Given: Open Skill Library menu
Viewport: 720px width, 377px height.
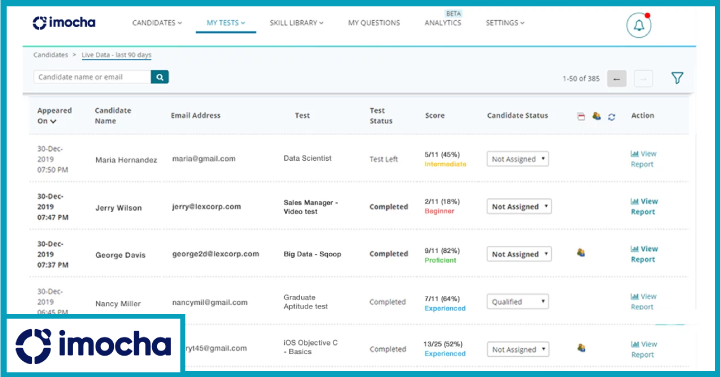Looking at the screenshot, I should click(x=296, y=23).
